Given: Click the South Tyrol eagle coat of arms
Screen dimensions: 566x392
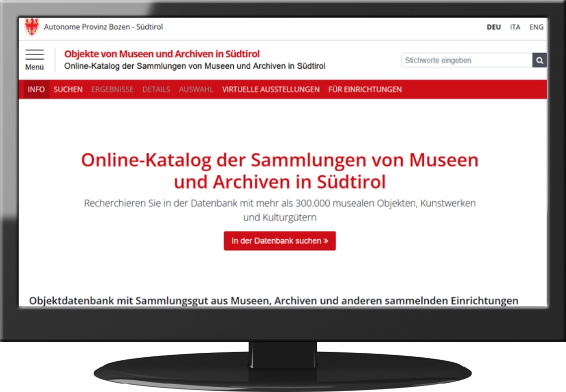Looking at the screenshot, I should [x=31, y=27].
